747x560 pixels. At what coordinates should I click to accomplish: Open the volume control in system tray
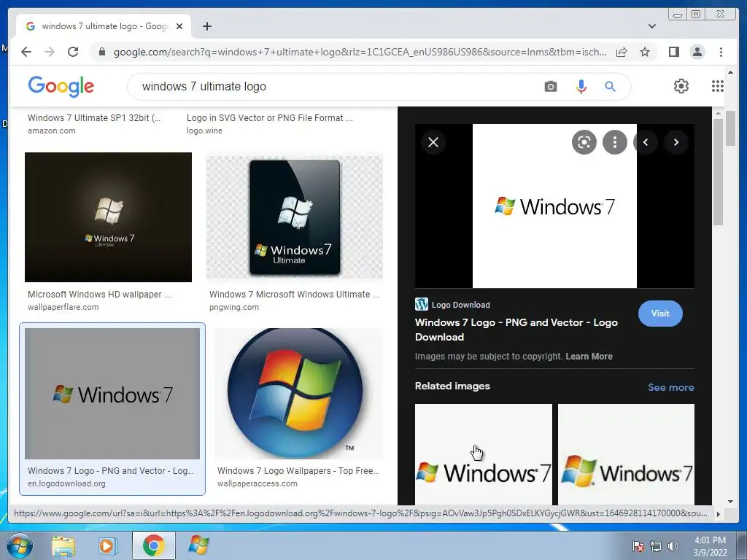673,546
